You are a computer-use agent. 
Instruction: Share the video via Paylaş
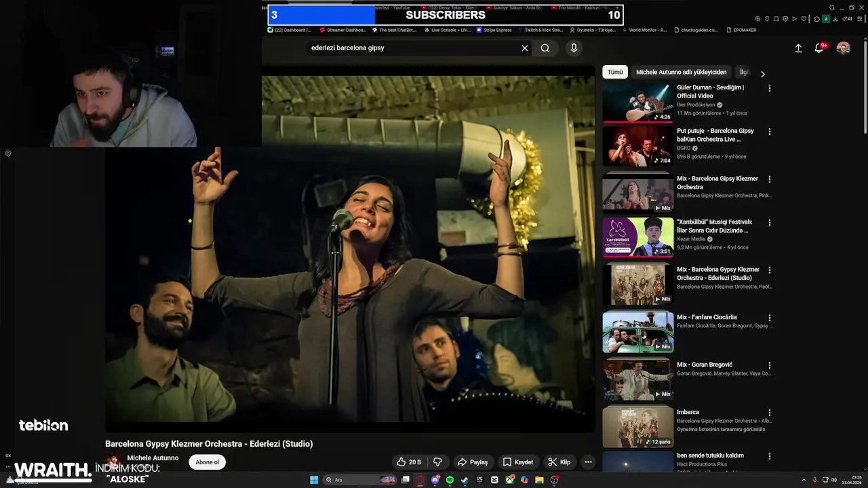(473, 462)
